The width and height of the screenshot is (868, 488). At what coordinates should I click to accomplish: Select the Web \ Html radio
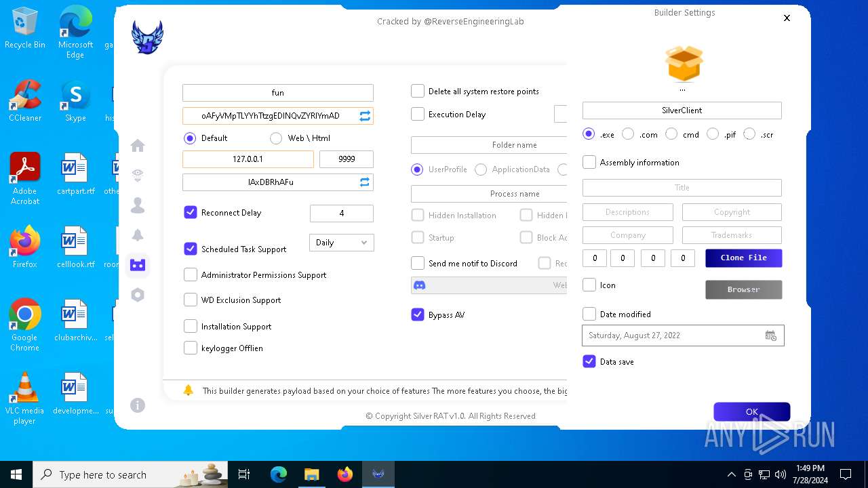pyautogui.click(x=276, y=138)
